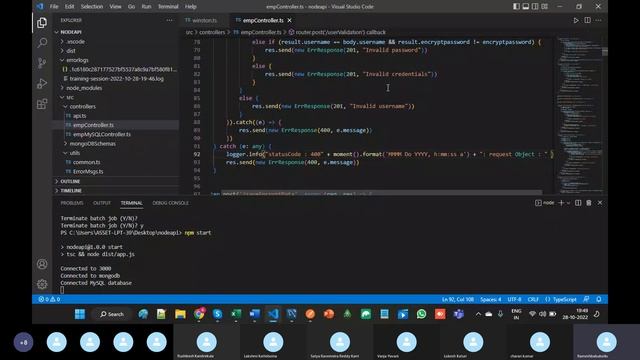Open Run and Debug view
Screen dimensions: 640x360
[x=42, y=83]
